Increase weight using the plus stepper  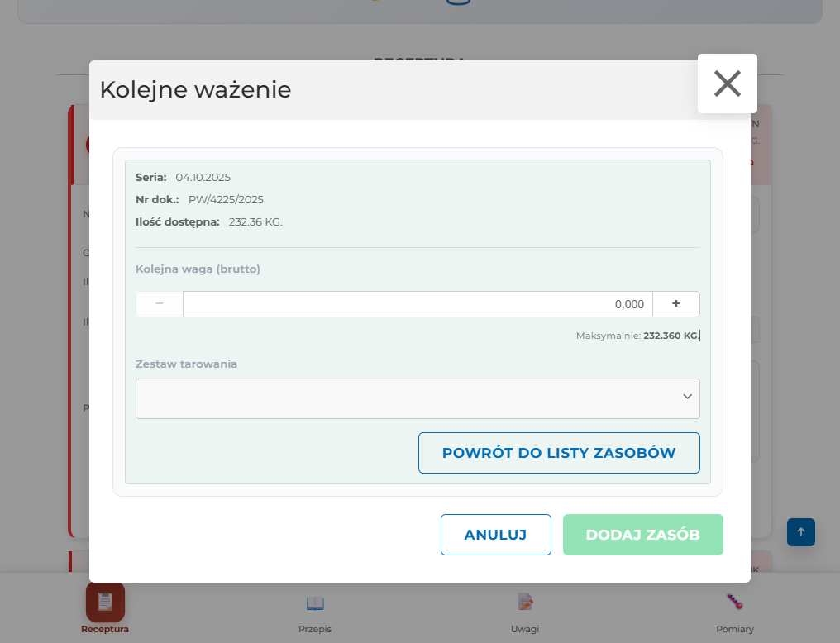675,303
